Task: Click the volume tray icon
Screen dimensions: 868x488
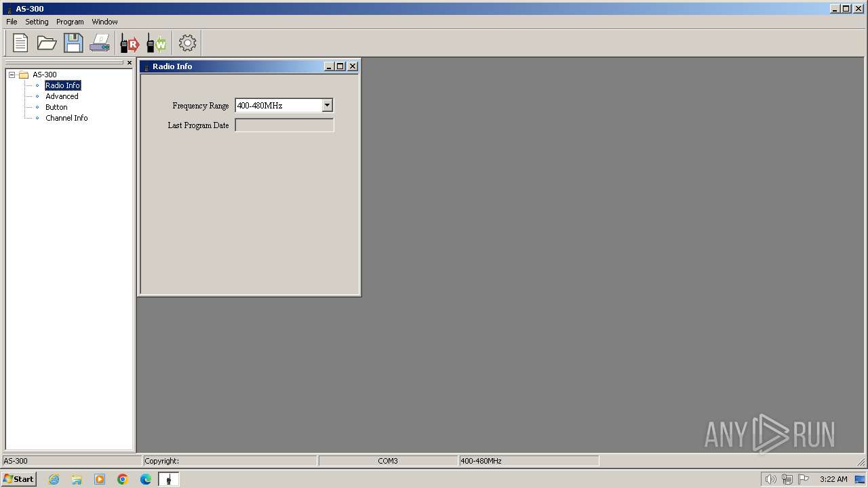Action: click(770, 479)
